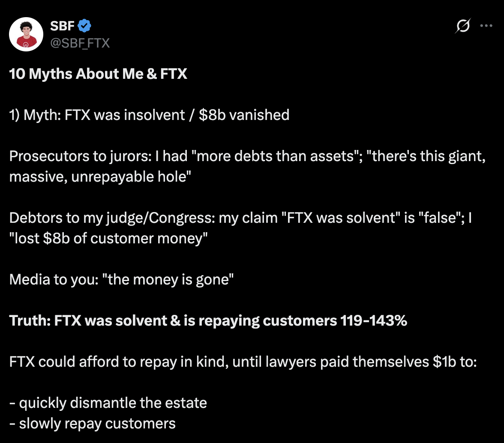Viewport: 504px width, 443px height.
Task: Click the SBF display name
Action: [x=62, y=26]
